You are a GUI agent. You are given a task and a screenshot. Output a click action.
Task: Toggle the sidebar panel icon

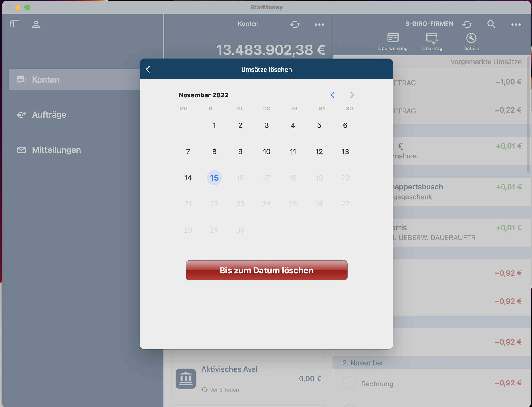click(x=15, y=24)
